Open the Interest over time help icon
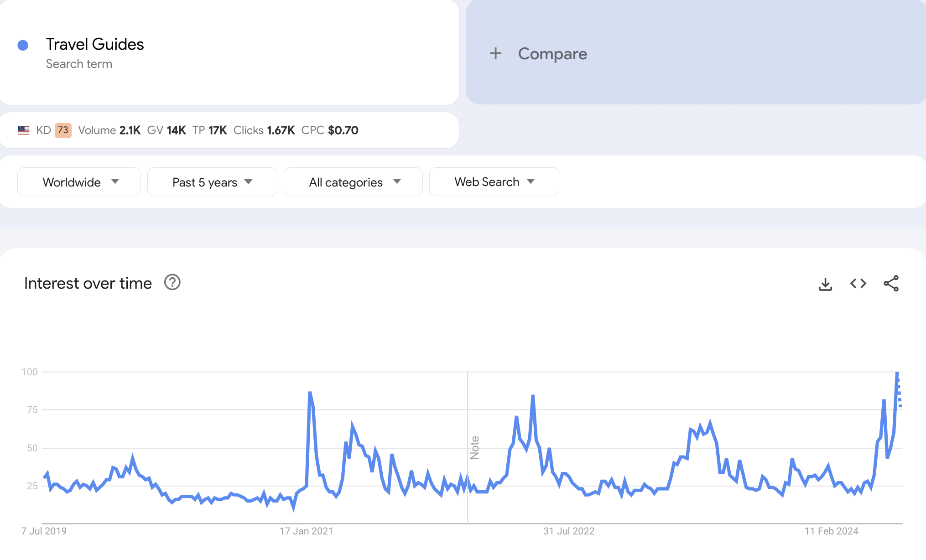The image size is (926, 560). pos(172,283)
